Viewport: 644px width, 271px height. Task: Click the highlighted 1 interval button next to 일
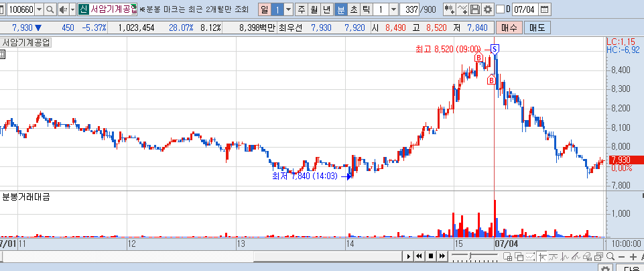(277, 9)
